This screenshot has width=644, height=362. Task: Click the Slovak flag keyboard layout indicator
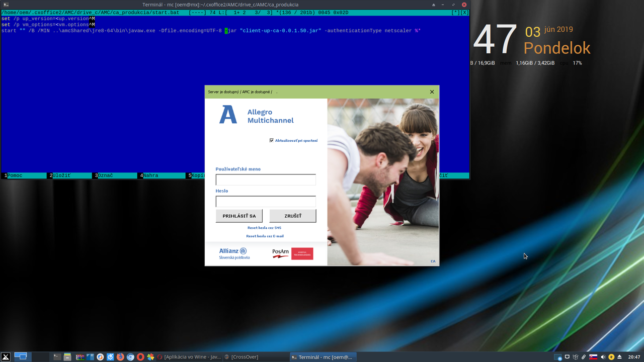[593, 357]
